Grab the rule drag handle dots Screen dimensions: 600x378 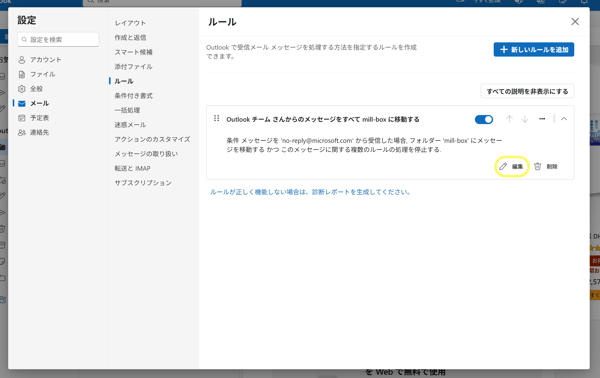tap(217, 119)
